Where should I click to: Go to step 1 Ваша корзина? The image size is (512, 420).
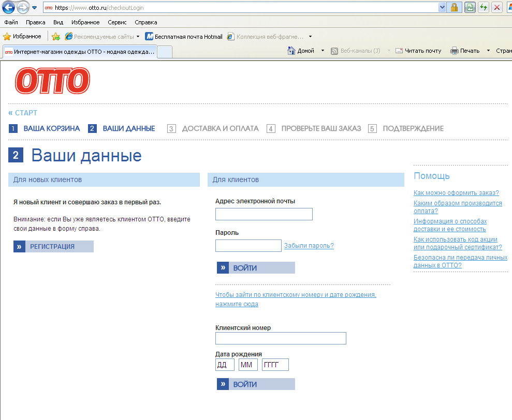point(45,129)
